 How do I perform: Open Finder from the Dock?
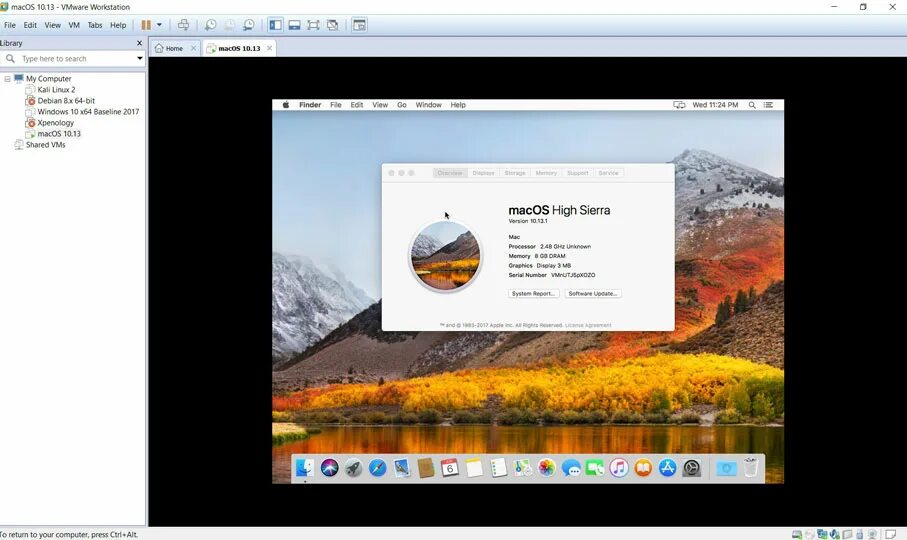pyautogui.click(x=305, y=467)
